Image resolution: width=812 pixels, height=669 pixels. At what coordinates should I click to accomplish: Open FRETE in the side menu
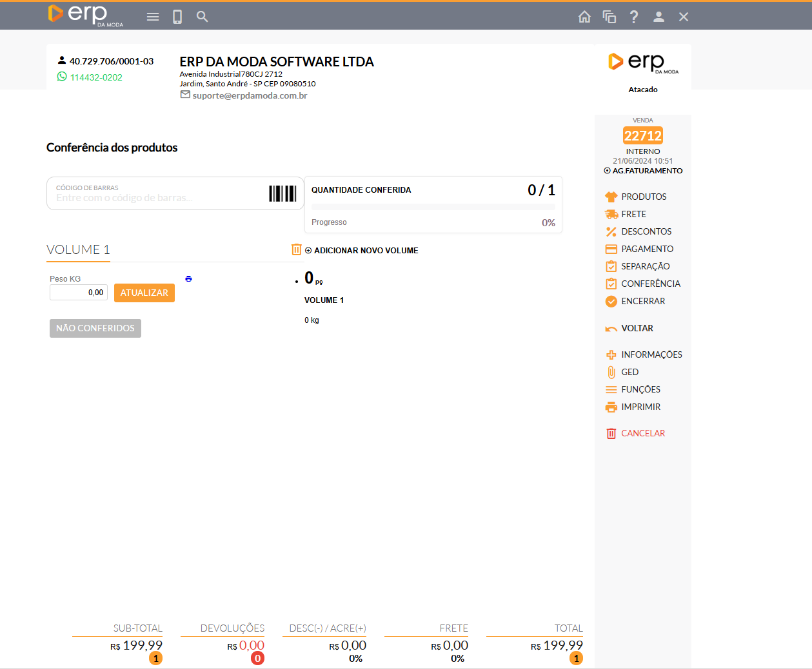tap(633, 214)
